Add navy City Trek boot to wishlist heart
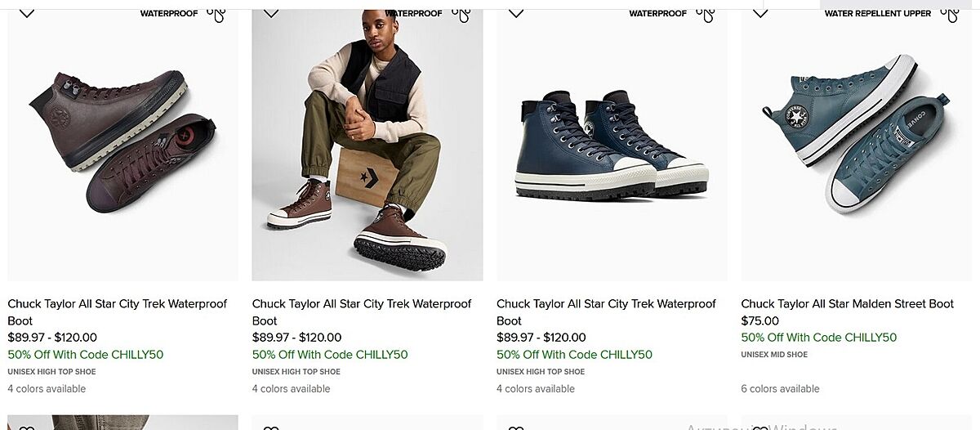 tap(516, 12)
